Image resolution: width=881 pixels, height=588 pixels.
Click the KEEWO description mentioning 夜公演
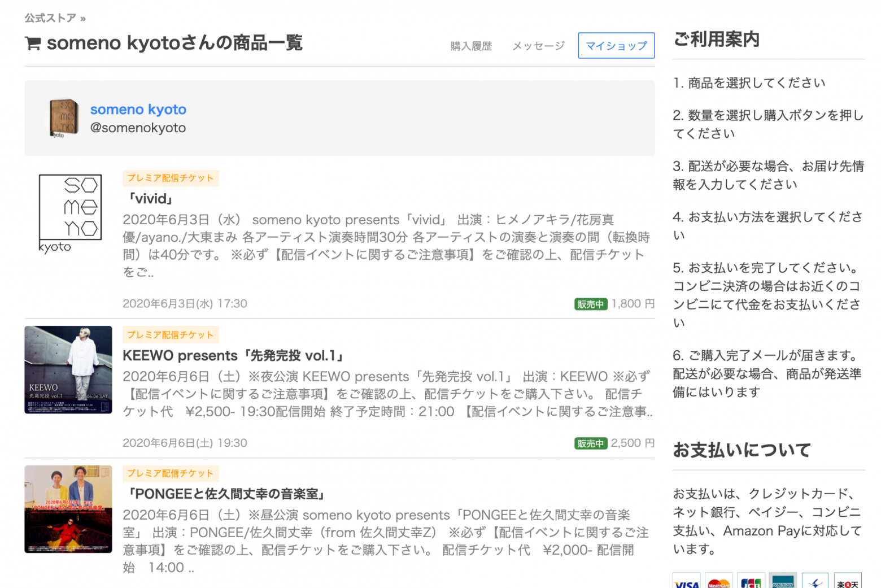388,394
